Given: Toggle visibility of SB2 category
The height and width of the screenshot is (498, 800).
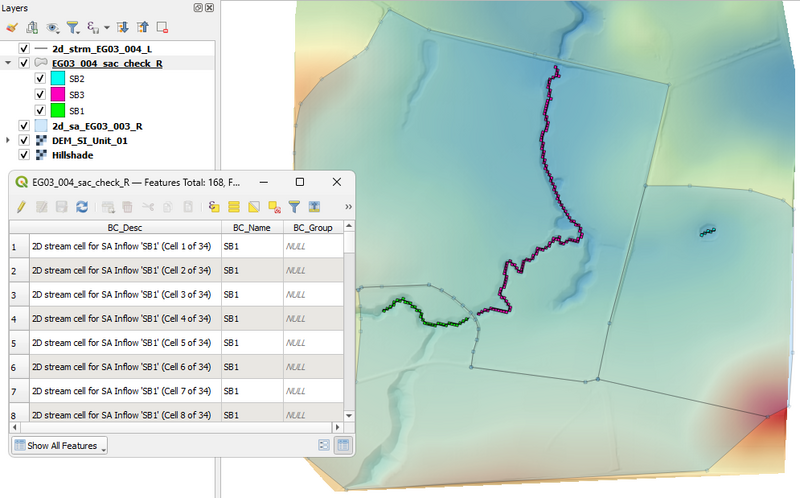Looking at the screenshot, I should tap(41, 78).
